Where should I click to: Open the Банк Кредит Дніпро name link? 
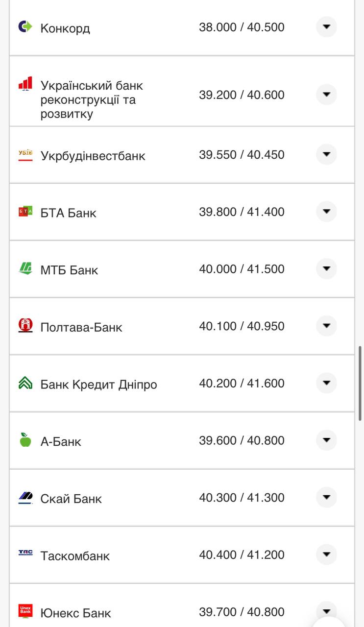98,385
